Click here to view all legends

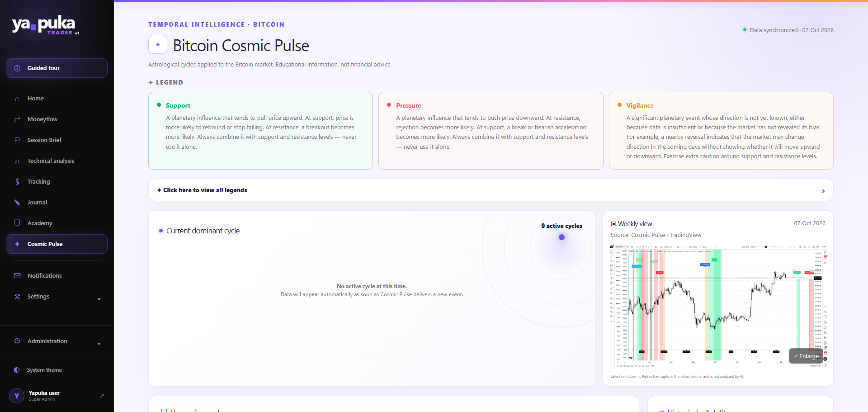point(491,190)
